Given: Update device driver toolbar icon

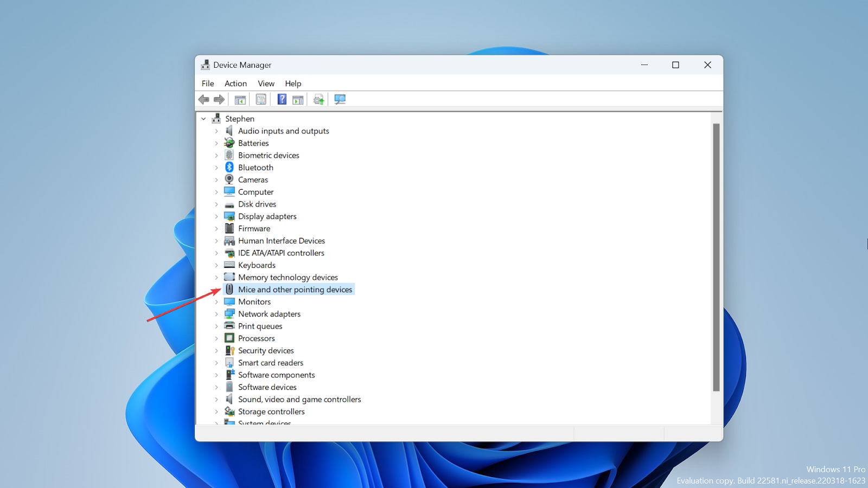Looking at the screenshot, I should 319,100.
